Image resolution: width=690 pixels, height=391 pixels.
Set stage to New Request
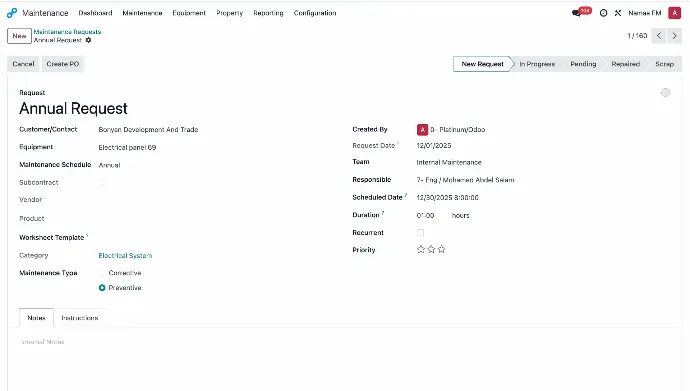pyautogui.click(x=482, y=64)
